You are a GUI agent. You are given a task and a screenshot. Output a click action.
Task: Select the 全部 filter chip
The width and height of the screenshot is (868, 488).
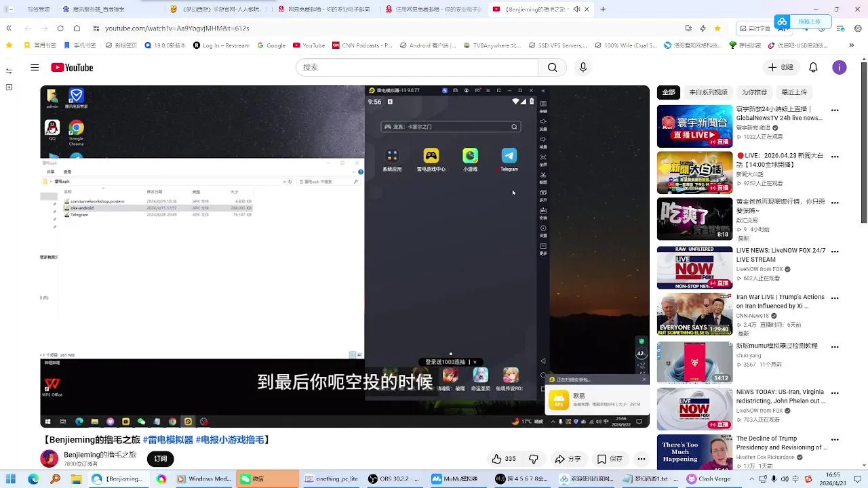coord(669,92)
